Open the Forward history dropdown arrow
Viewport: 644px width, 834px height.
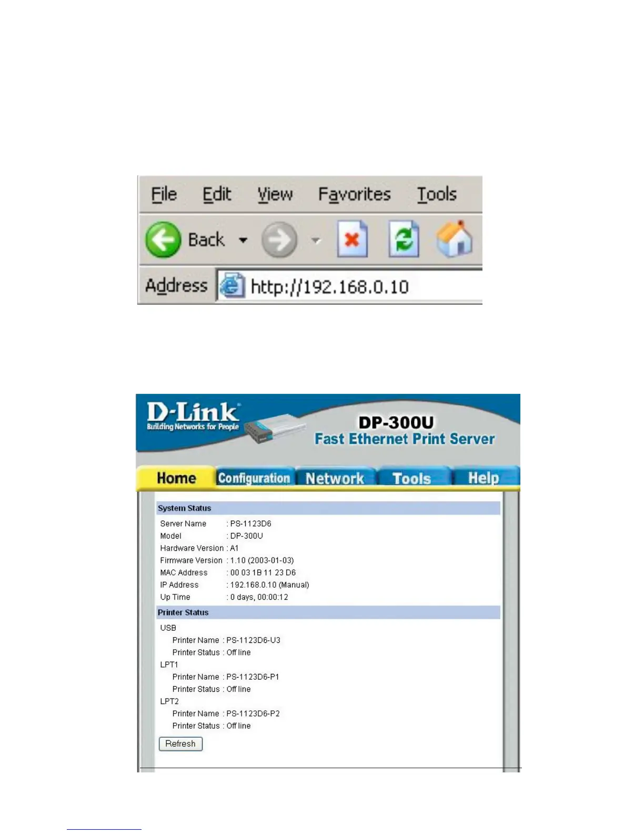[316, 240]
